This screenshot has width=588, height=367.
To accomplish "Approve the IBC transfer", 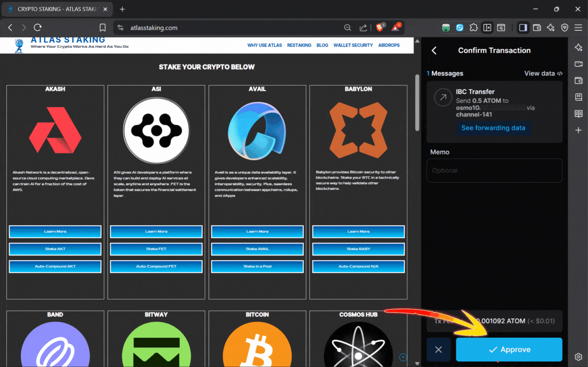I will click(509, 349).
